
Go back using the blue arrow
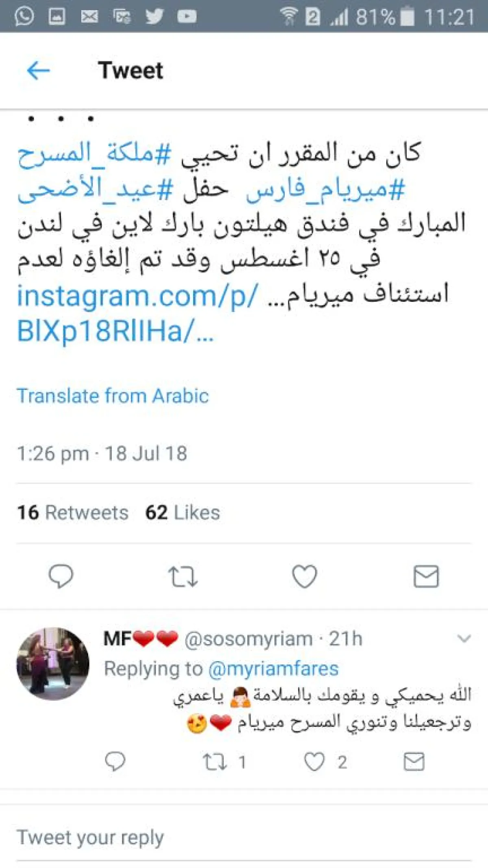38,71
